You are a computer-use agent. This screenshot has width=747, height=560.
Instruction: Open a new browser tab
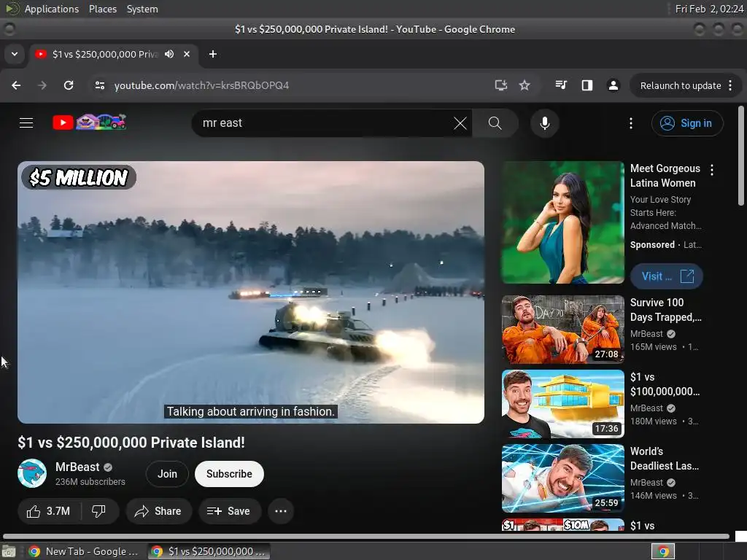(x=213, y=54)
